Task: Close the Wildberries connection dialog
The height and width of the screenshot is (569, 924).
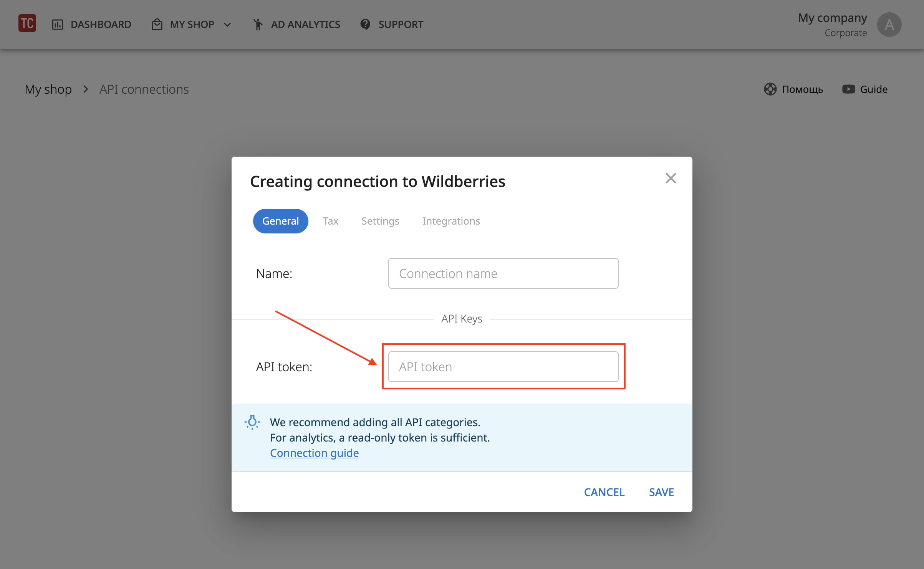Action: click(x=671, y=178)
